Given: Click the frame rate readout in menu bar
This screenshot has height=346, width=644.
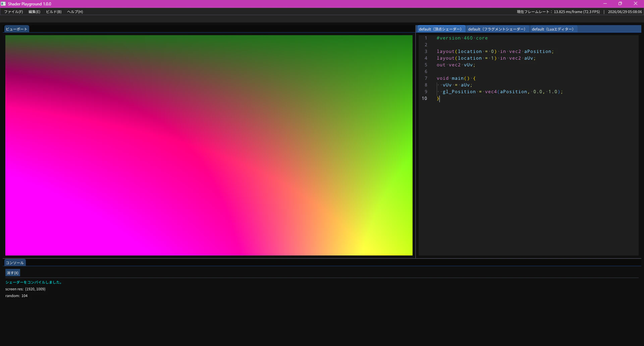Looking at the screenshot, I should tap(558, 12).
